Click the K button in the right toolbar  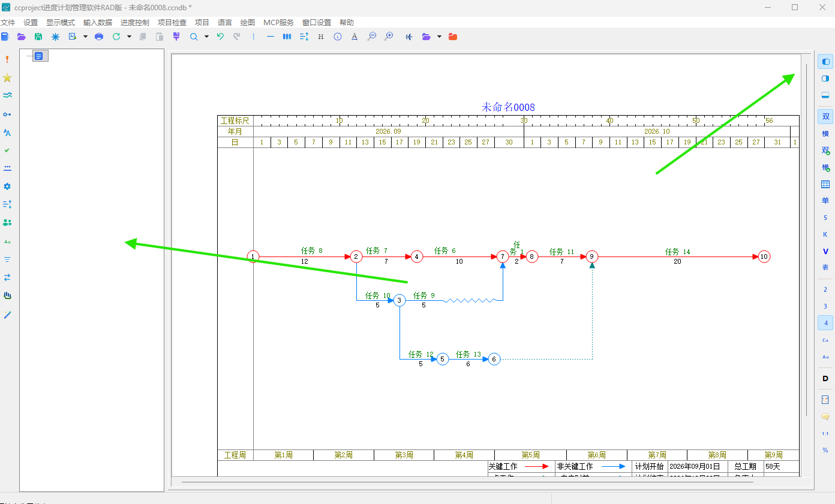click(x=825, y=234)
